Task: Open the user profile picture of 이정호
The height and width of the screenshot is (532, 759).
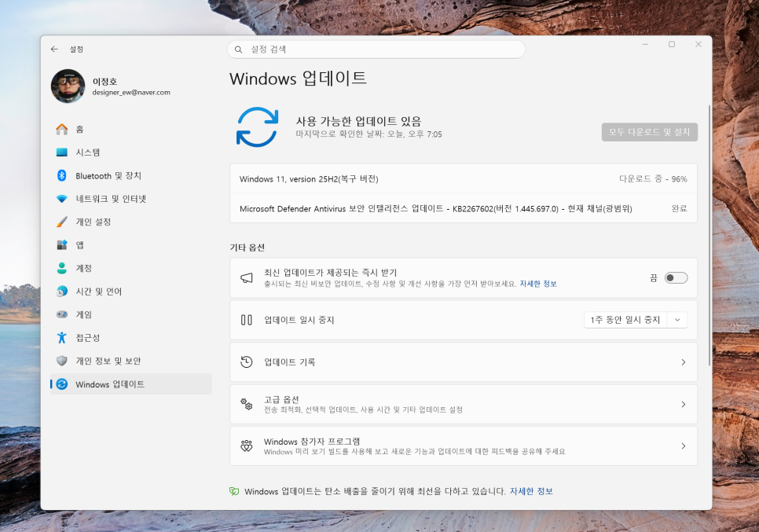Action: [x=68, y=86]
